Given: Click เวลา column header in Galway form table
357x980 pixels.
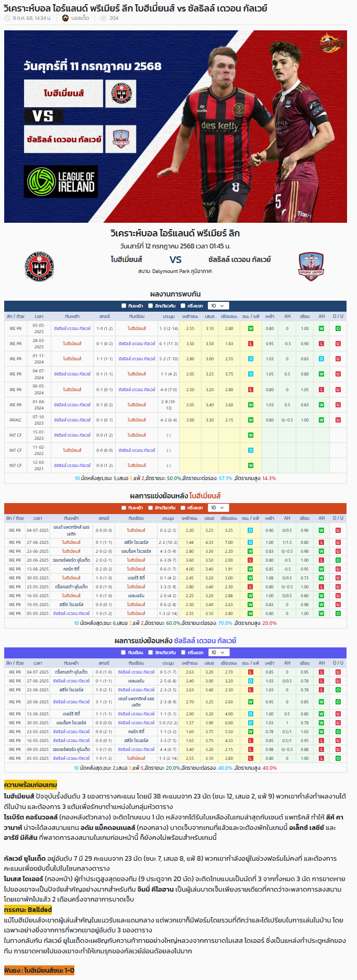Looking at the screenshot, I should point(37,663).
